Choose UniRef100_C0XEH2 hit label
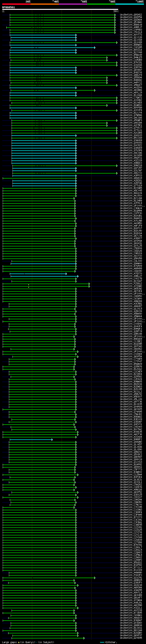Viewport: 146px width, 644px height. tap(131, 324)
